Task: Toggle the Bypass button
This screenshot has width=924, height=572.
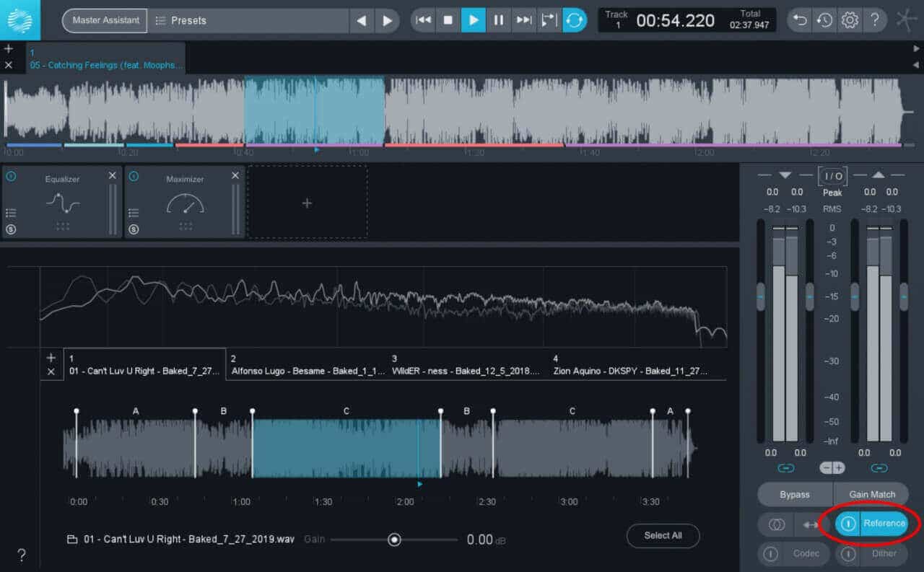Action: coord(795,494)
